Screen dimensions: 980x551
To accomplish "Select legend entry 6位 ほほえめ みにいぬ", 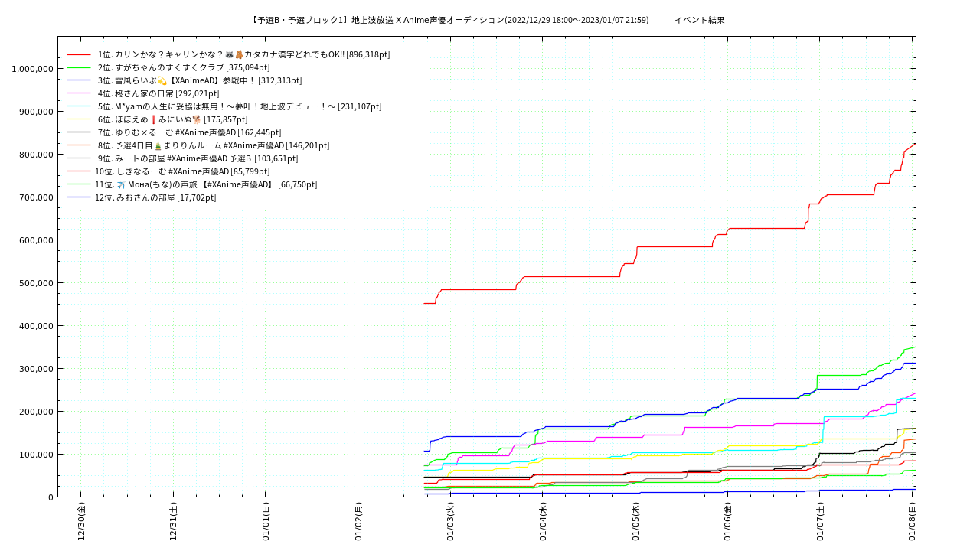I will tap(172, 119).
